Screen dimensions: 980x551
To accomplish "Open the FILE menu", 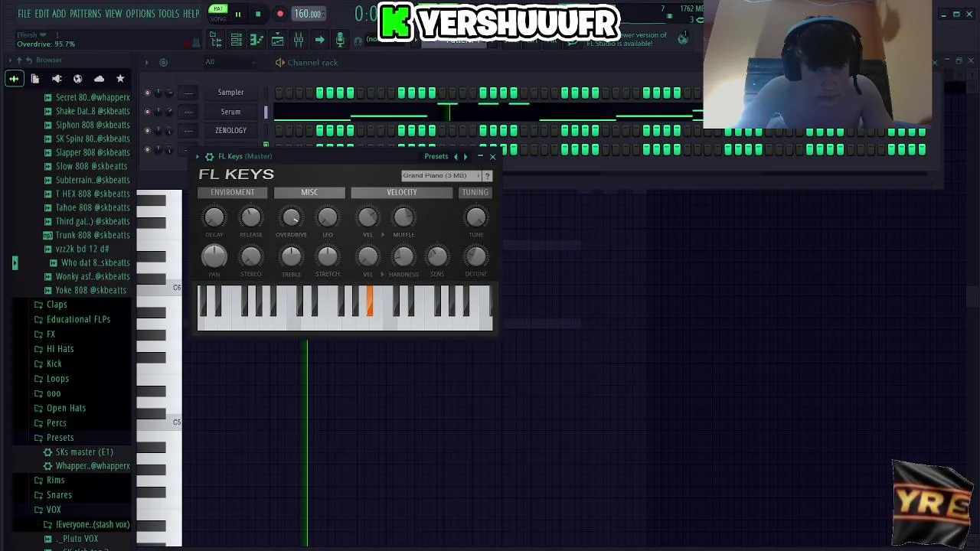I will click(x=24, y=14).
